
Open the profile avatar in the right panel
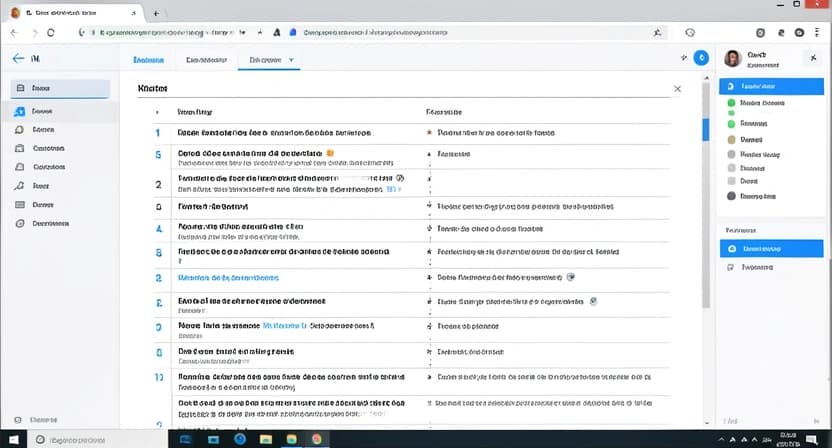pyautogui.click(x=733, y=58)
